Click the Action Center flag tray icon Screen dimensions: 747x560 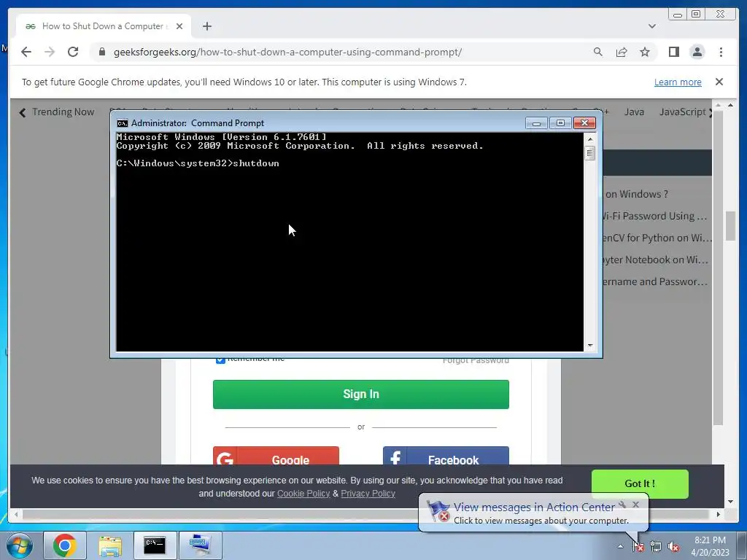pyautogui.click(x=638, y=546)
